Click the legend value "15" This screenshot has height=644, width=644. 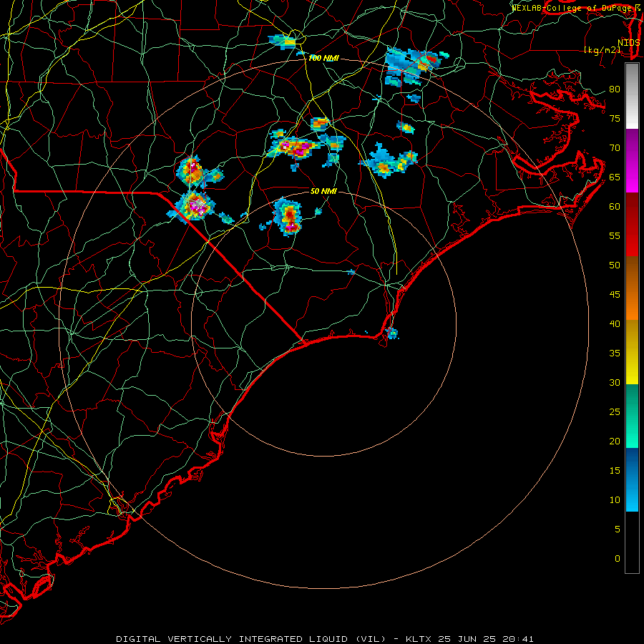click(615, 470)
